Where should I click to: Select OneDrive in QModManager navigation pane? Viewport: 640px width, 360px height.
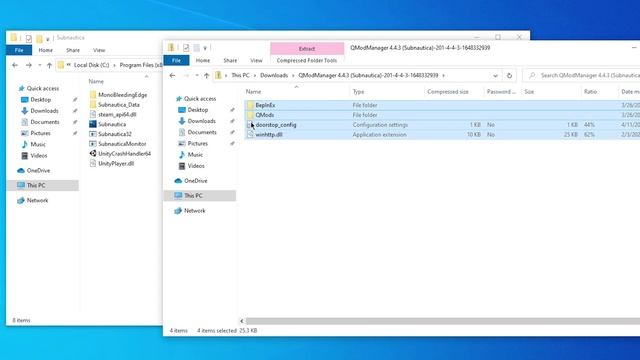pyautogui.click(x=196, y=181)
